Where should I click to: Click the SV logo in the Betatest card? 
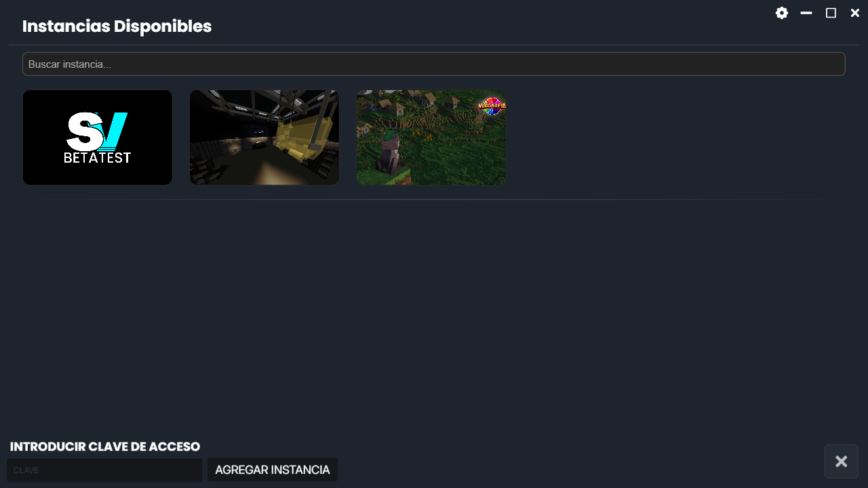[x=97, y=131]
